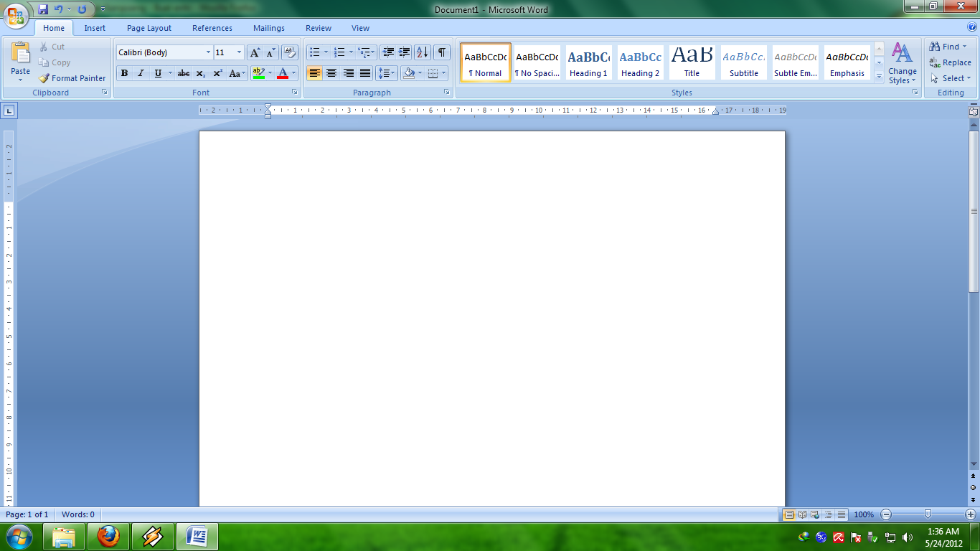The width and height of the screenshot is (980, 551).
Task: Toggle the bulleted list
Action: coord(314,52)
